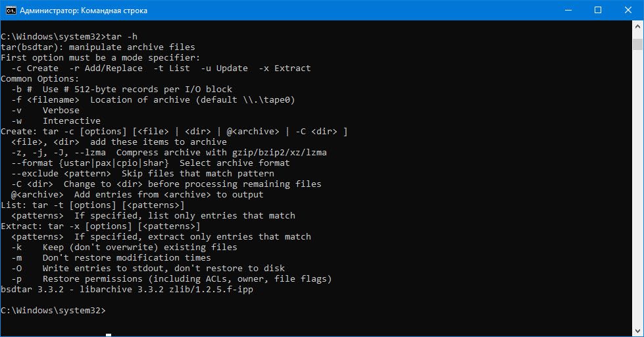Screen dimensions: 644x337
Task: Maximize the Command Prompt window
Action: 598,11
